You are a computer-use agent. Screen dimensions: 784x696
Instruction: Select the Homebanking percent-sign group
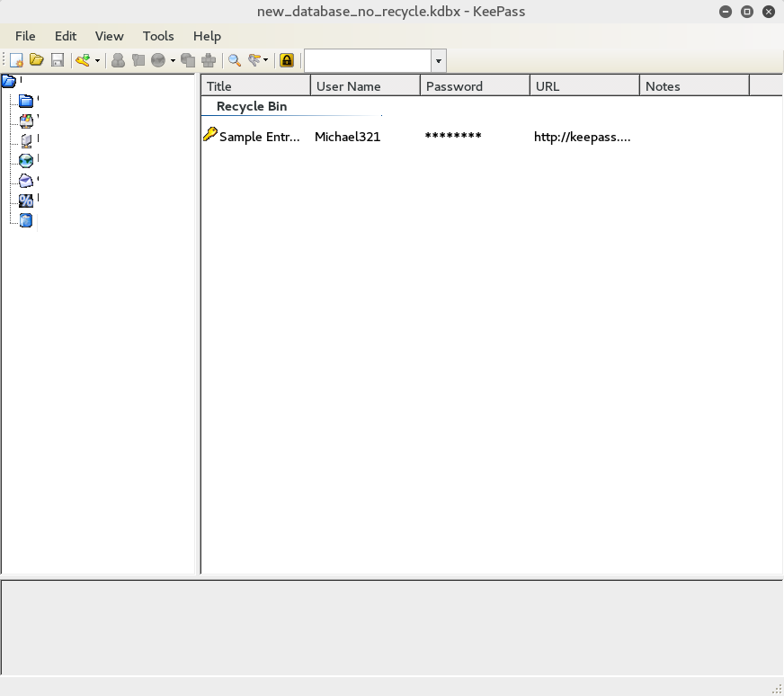[26, 200]
